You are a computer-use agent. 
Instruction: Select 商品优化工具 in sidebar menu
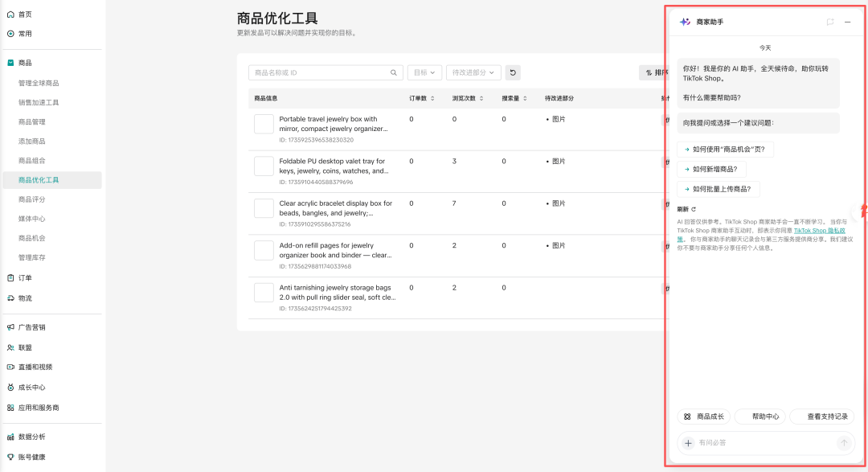click(52, 180)
